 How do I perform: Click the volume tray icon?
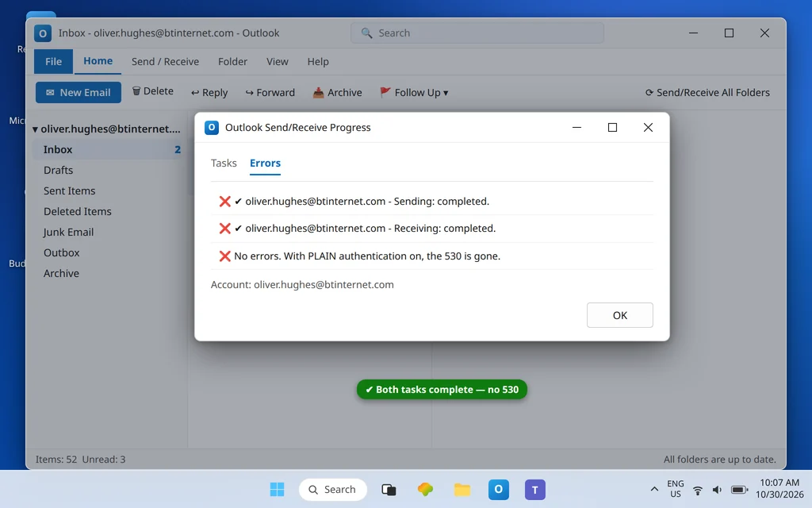click(717, 490)
